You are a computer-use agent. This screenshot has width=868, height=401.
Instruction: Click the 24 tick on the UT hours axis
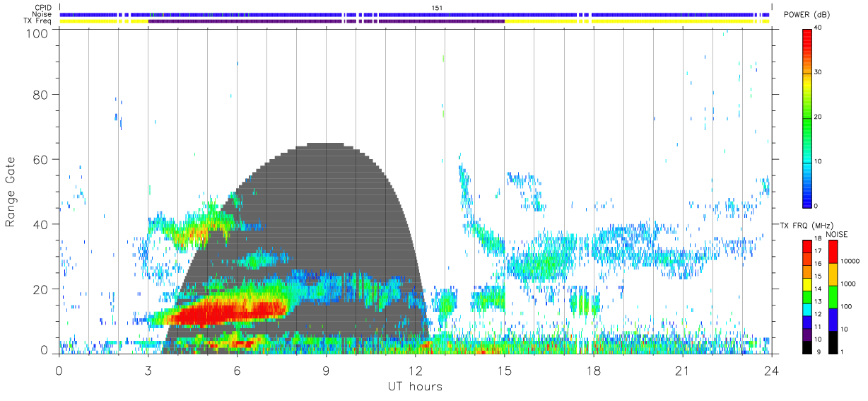772,370
